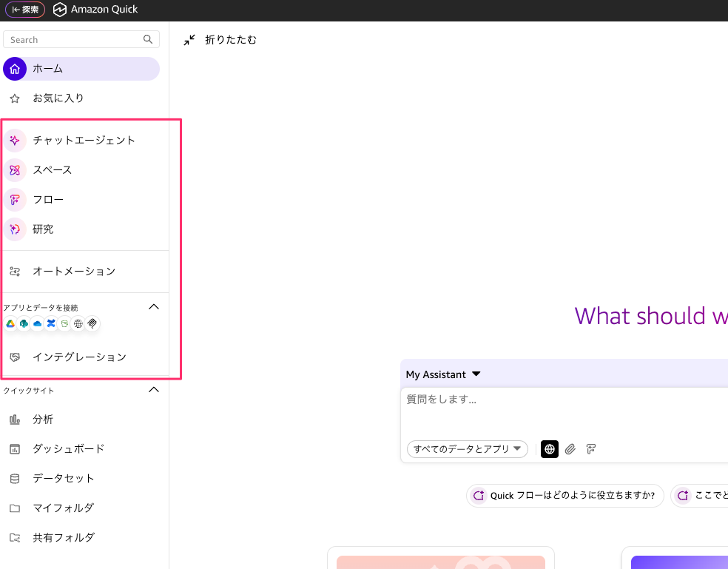Click the 探索 button in the top bar
728x569 pixels.
[x=25, y=10]
